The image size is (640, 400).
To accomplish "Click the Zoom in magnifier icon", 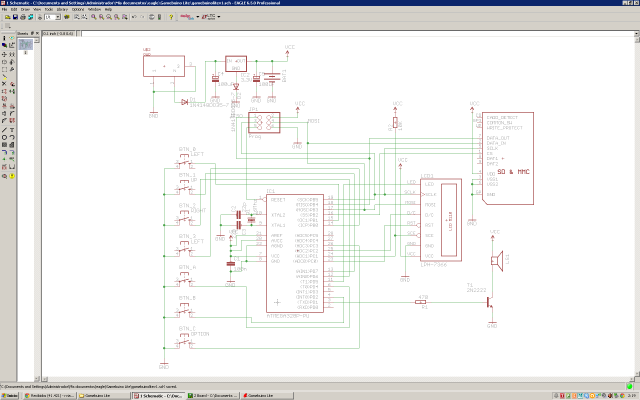I will [102, 17].
